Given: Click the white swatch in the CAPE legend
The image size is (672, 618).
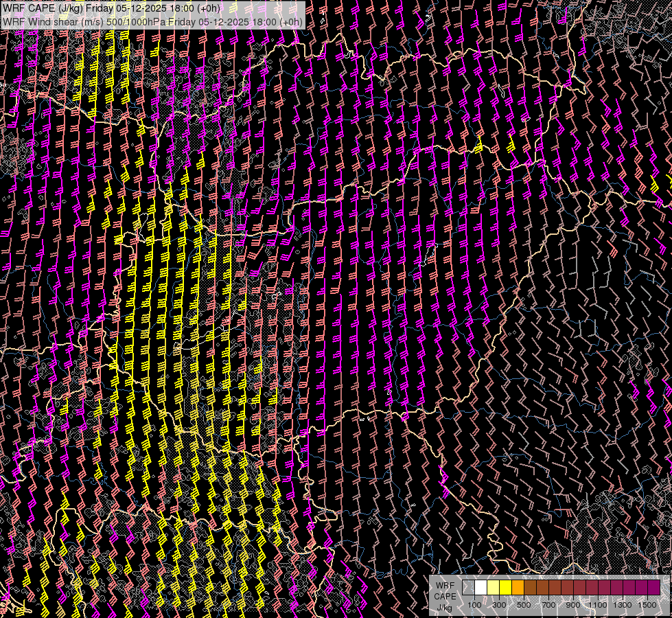Looking at the screenshot, I should point(481,587).
